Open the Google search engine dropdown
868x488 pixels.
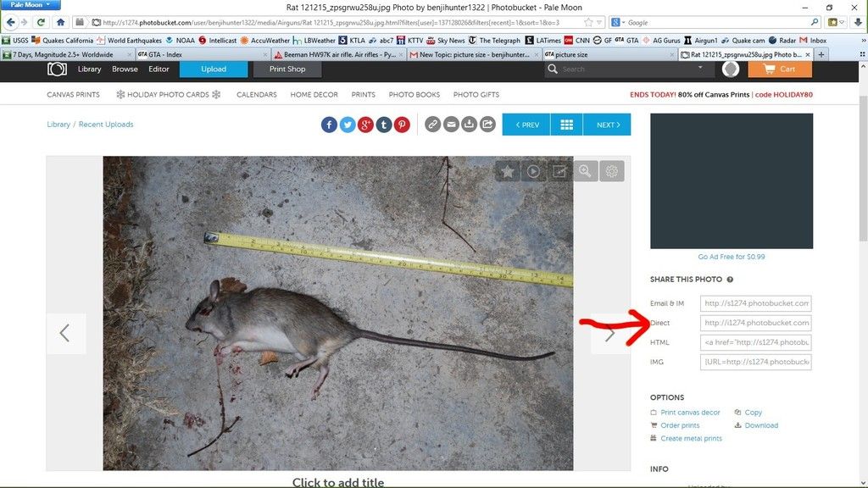[618, 23]
